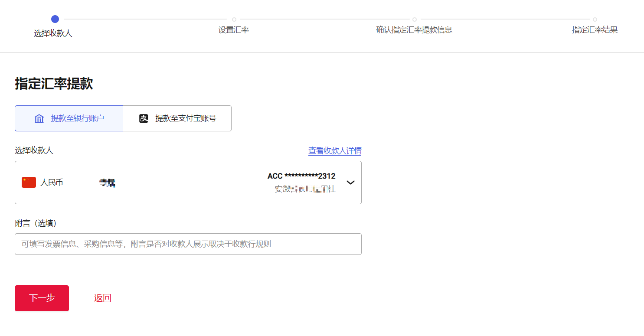The width and height of the screenshot is (644, 336).
Task: Click the 指定汇率结果 step label
Action: point(595,30)
